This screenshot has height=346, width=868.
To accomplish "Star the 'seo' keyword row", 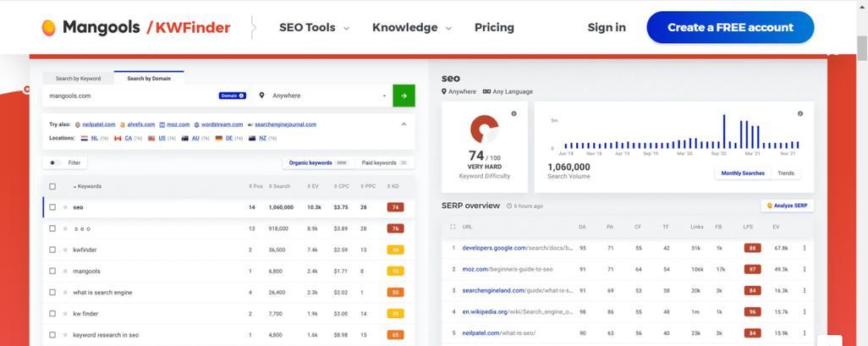I will click(x=65, y=207).
